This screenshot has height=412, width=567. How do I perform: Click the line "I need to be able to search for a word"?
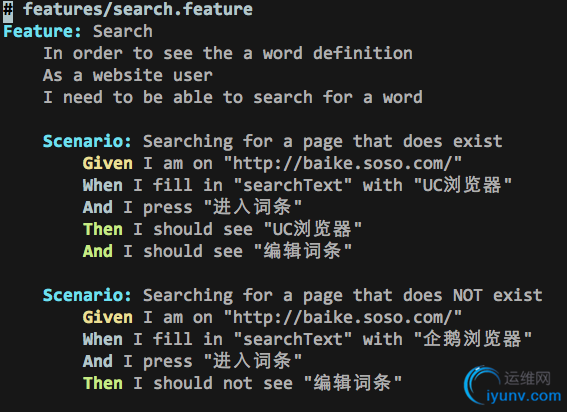click(233, 98)
